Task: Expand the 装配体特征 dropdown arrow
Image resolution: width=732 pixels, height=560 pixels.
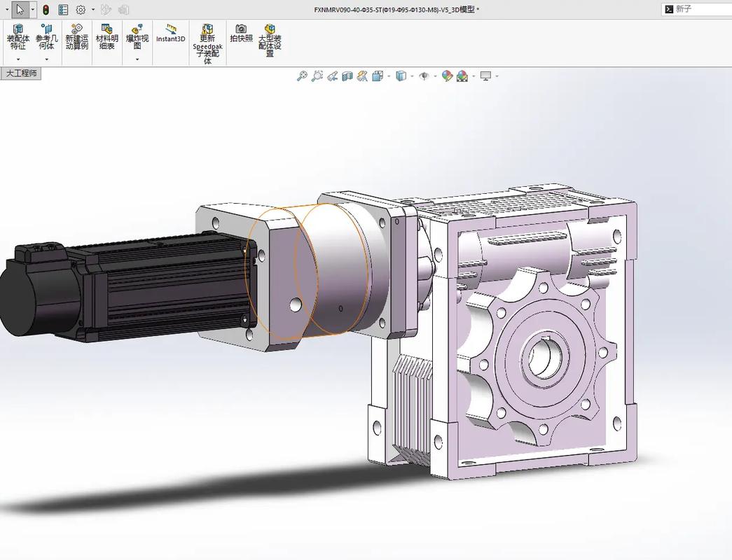Action: click(x=18, y=59)
